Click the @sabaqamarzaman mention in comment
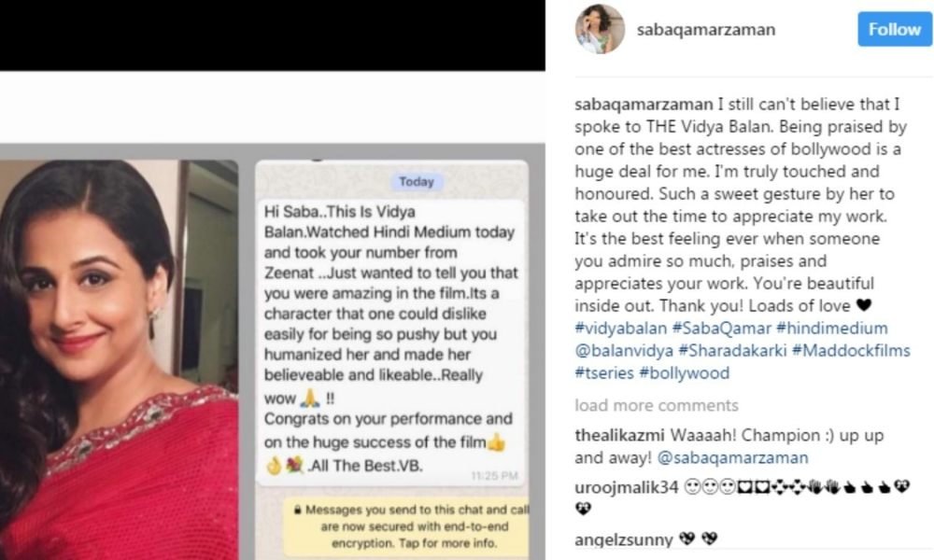934x560 pixels. pos(732,457)
